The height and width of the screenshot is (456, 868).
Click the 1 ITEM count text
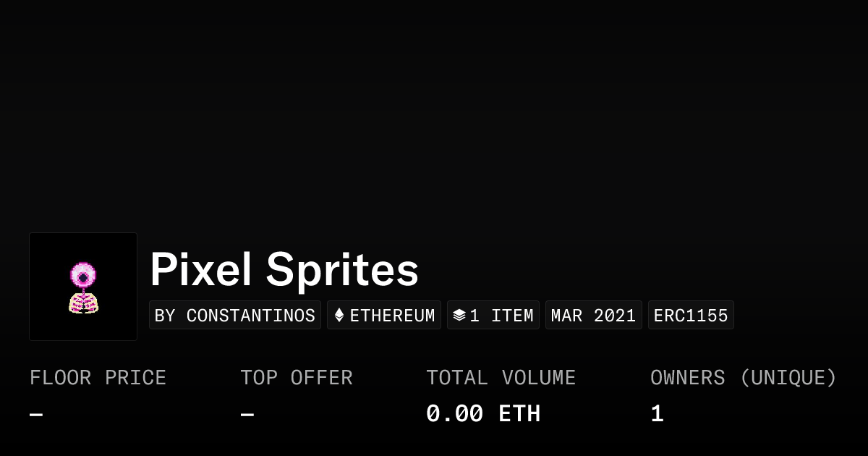[x=501, y=316]
